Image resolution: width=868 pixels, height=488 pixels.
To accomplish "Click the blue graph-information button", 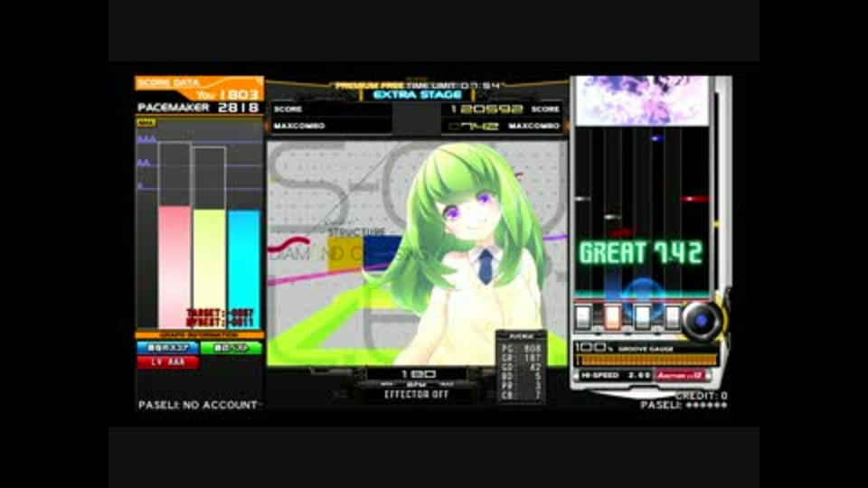I will point(167,348).
